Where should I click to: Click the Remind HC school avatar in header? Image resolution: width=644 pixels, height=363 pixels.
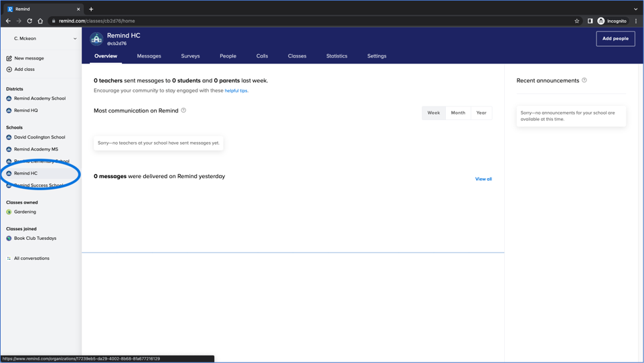pyautogui.click(x=96, y=39)
